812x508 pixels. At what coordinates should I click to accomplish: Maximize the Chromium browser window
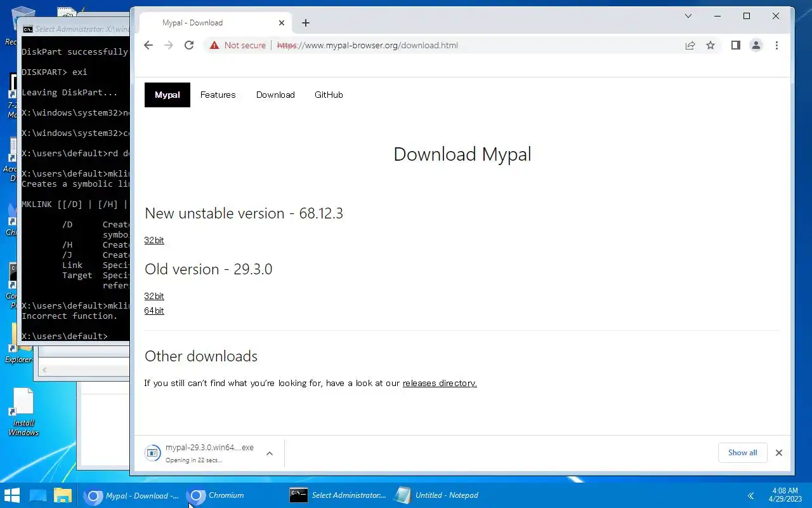pyautogui.click(x=747, y=16)
